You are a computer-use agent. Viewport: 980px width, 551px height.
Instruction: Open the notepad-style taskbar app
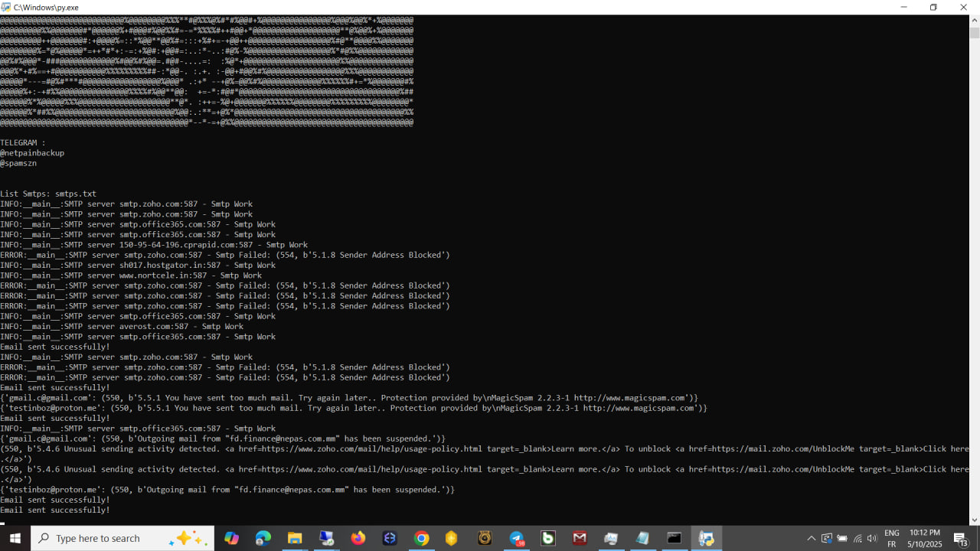[643, 538]
